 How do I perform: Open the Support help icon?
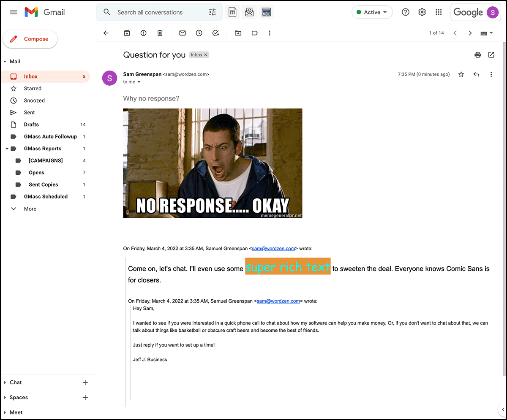tap(406, 12)
